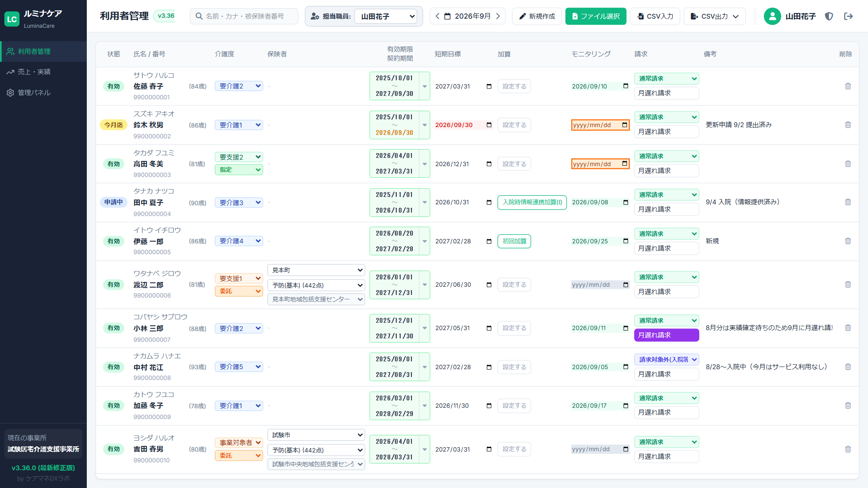Open calendar icon for monitoring date 2026/09/08
This screenshot has height=488, width=868.
pos(625,202)
